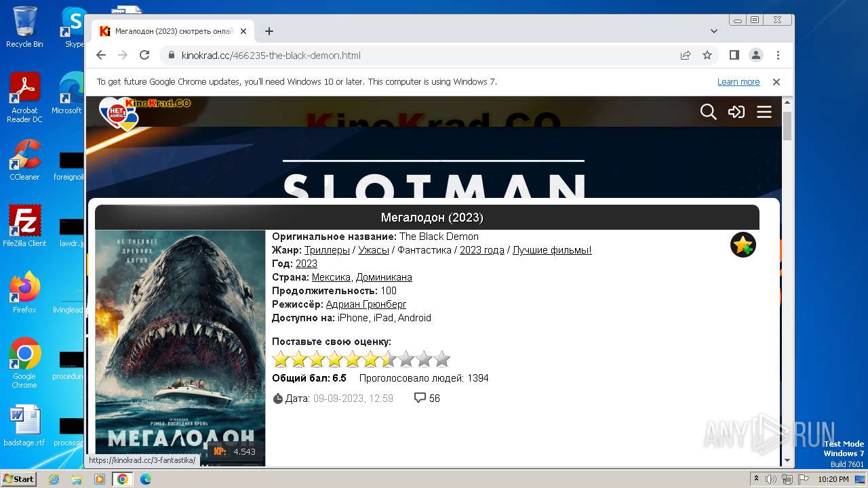Open the taskbar media player icon
Viewport: 868px width, 488px height.
pyautogui.click(x=99, y=479)
